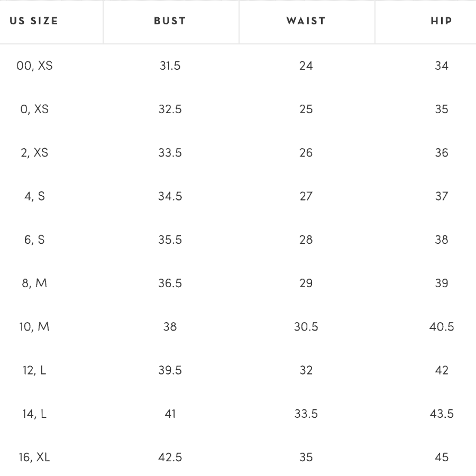
Task: Click the BUST column header
Action: (170, 21)
